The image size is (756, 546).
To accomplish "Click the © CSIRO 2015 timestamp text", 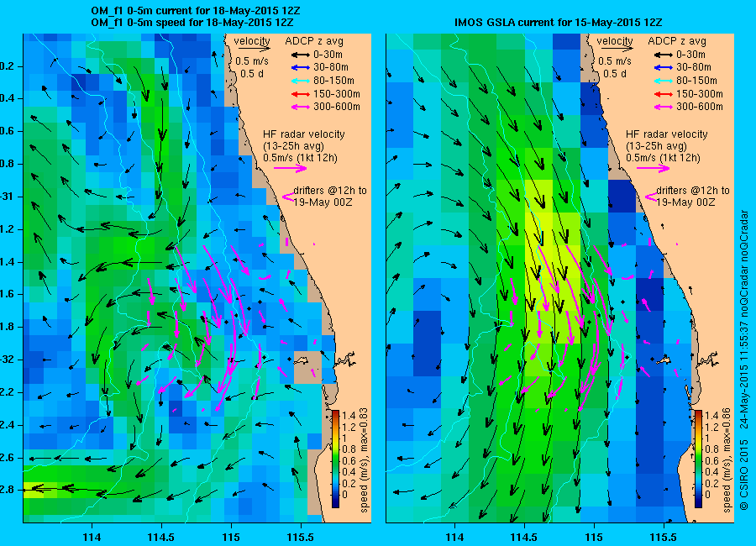I will [x=744, y=360].
